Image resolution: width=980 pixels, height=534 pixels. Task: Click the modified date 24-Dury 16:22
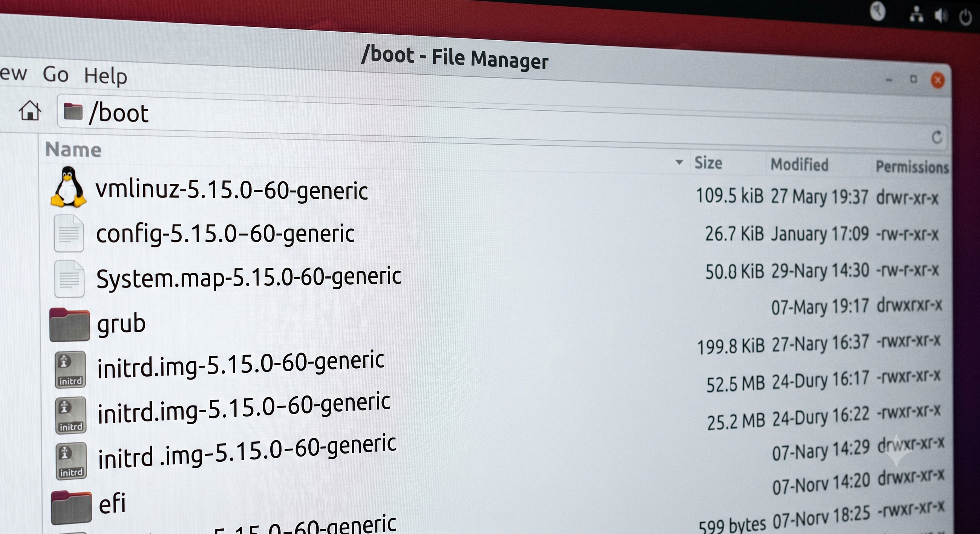point(821,417)
